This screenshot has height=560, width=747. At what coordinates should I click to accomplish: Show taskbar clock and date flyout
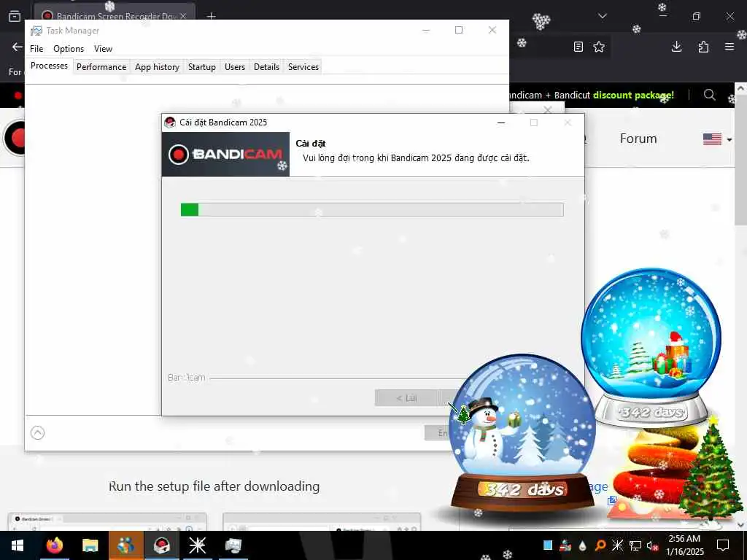coord(684,545)
